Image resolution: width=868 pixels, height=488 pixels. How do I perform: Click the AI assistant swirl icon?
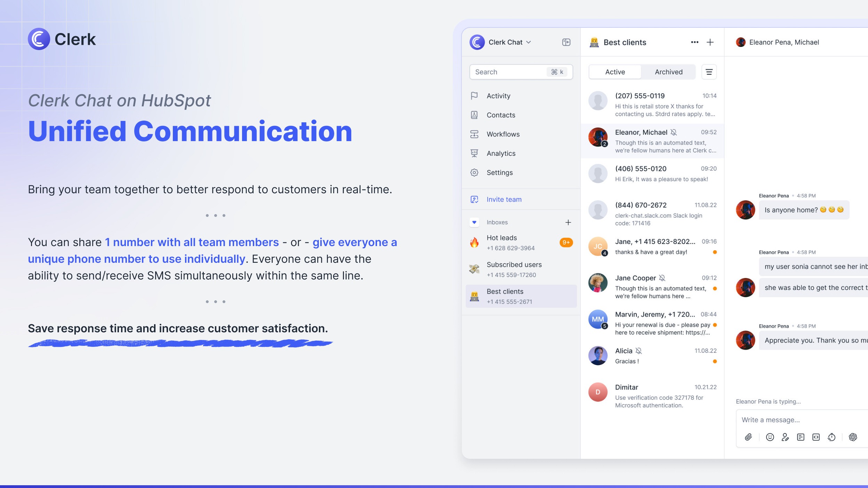click(853, 437)
